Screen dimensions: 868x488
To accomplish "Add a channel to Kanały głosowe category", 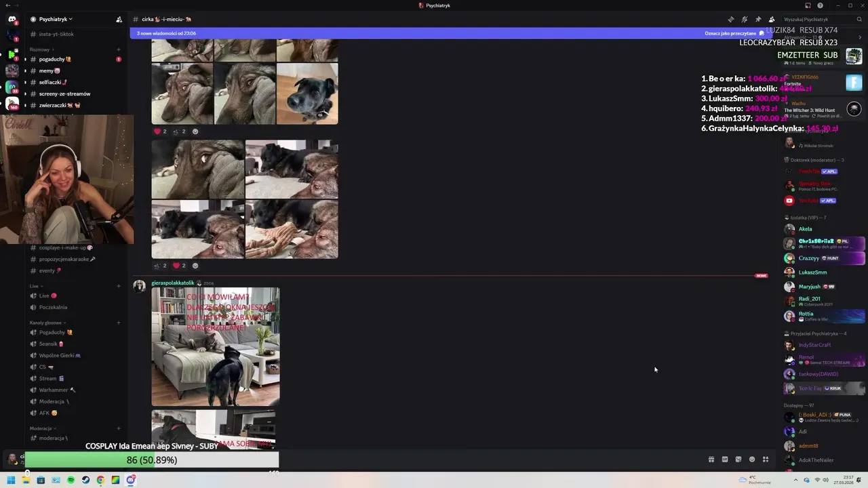I will (119, 323).
